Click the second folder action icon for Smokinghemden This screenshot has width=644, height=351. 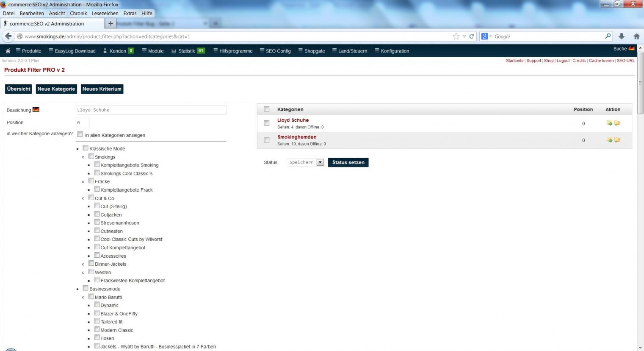point(617,140)
